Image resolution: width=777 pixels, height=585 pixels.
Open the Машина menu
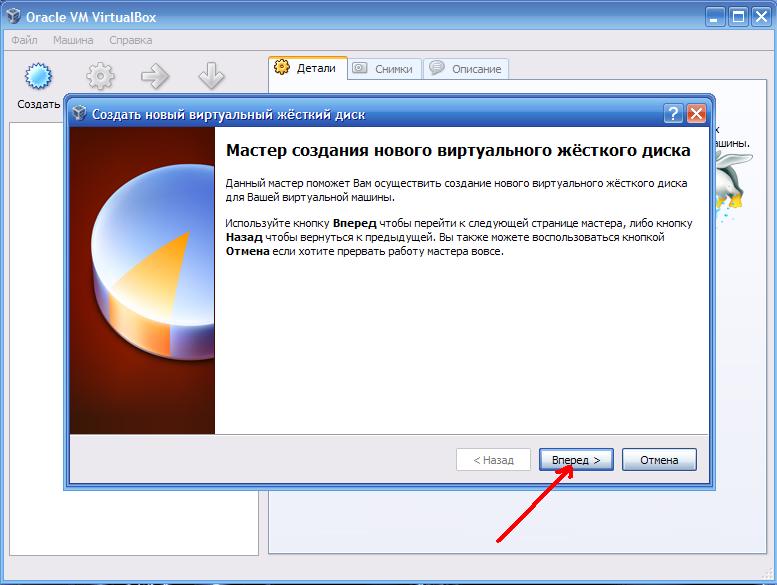pos(73,40)
